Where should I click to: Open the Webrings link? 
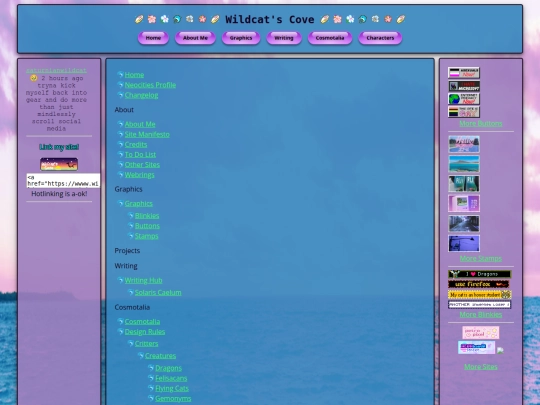pyautogui.click(x=139, y=175)
